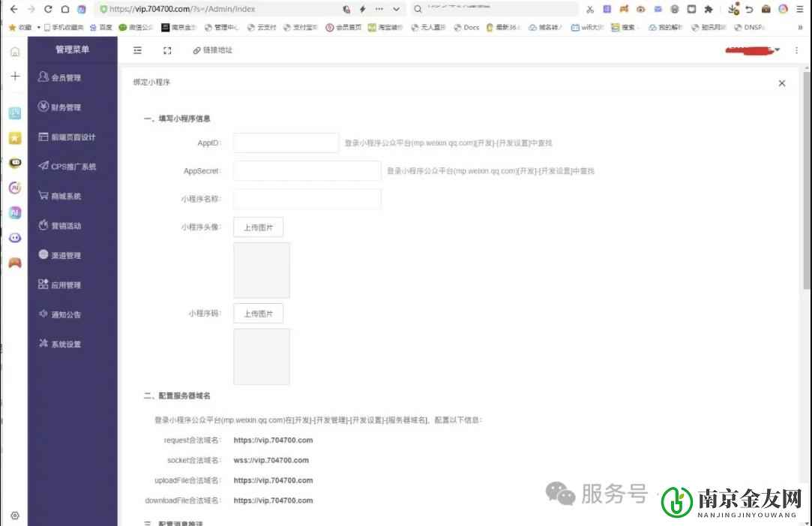
Task: Refresh the page with the browser reload icon
Action: click(47, 10)
